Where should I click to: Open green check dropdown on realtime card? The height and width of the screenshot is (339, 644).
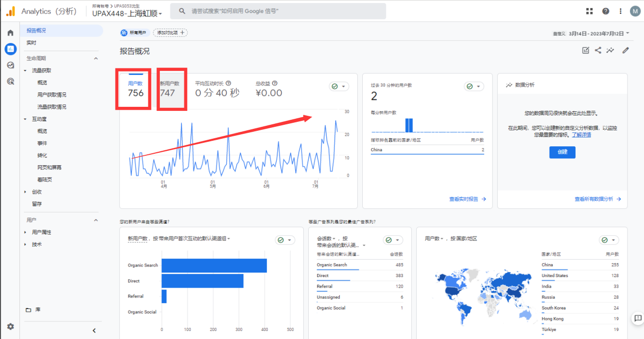[474, 86]
